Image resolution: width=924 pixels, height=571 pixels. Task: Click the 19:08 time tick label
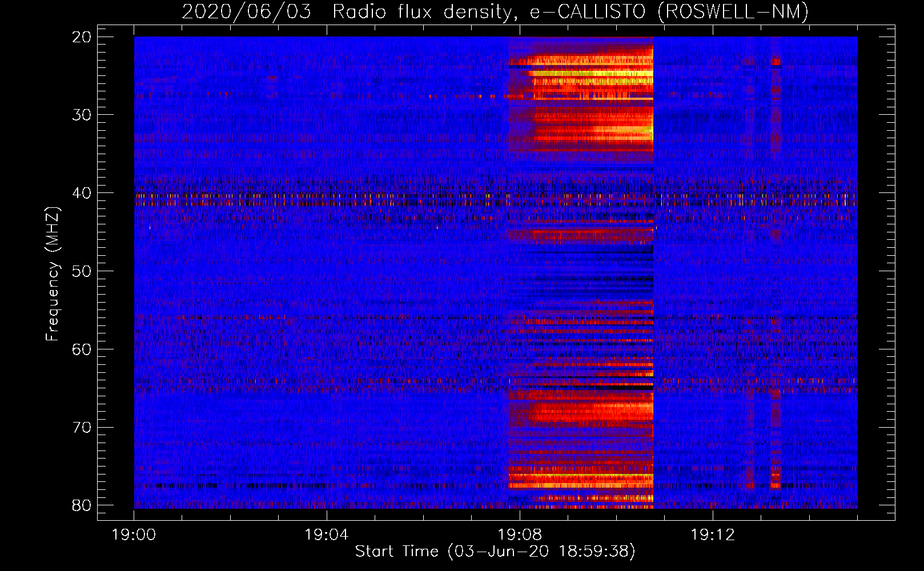pos(520,535)
